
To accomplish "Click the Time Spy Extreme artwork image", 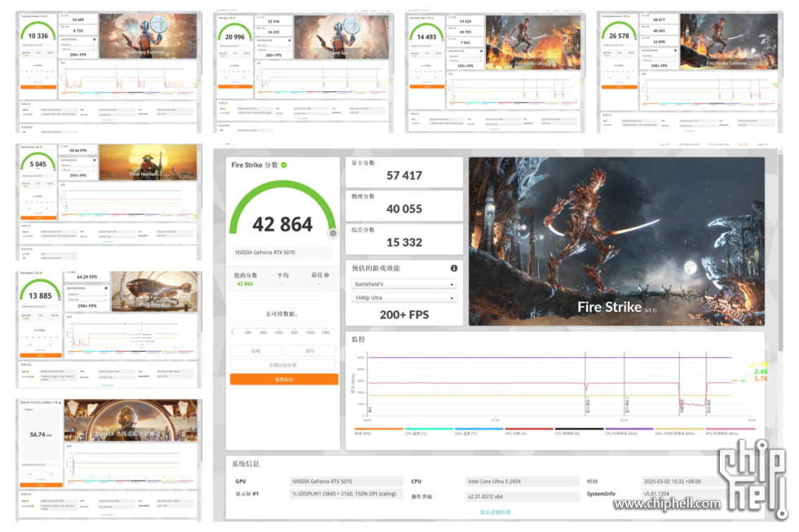I will [x=148, y=36].
